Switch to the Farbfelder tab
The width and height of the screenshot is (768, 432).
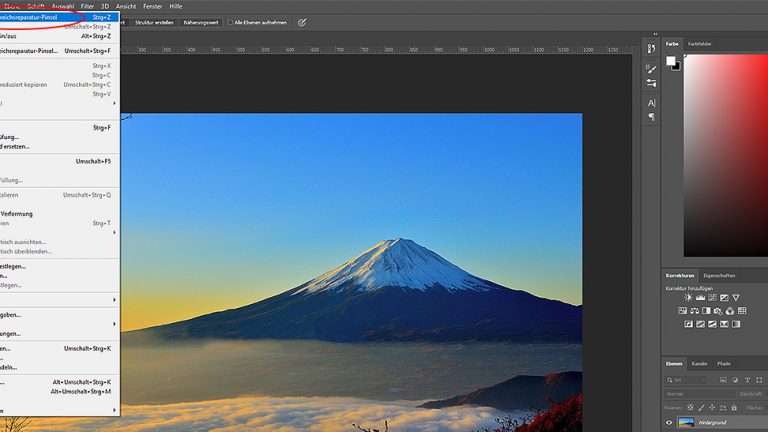(x=699, y=44)
